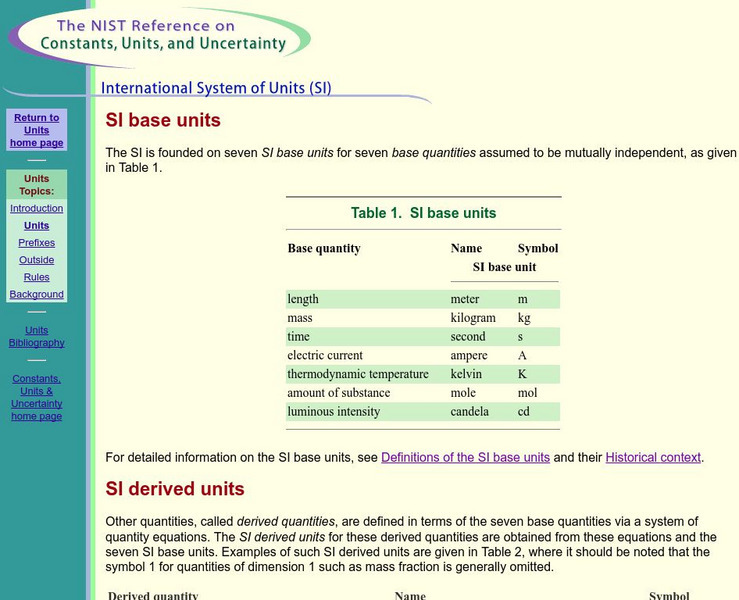The image size is (739, 600).
Task: Open the Return to Units home page link
Action: [37, 130]
